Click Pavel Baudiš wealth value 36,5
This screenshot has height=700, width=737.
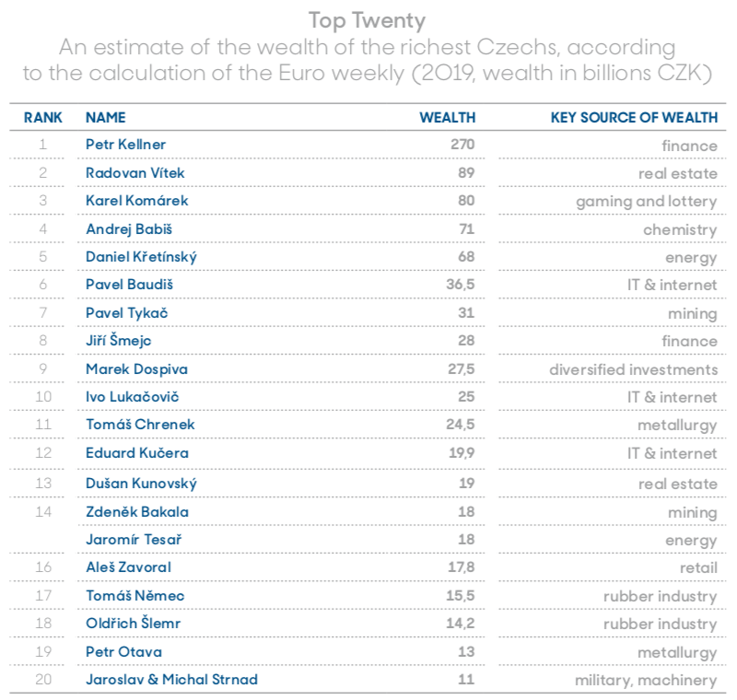point(460,285)
